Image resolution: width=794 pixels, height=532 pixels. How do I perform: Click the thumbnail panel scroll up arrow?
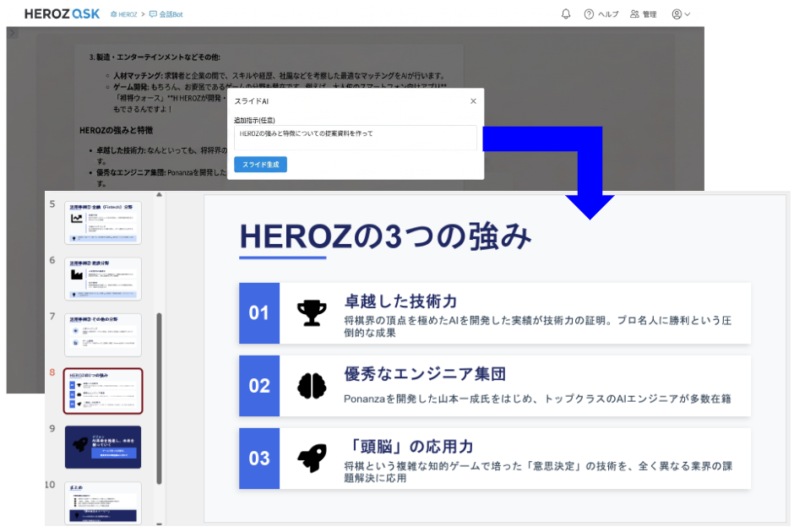pos(159,194)
